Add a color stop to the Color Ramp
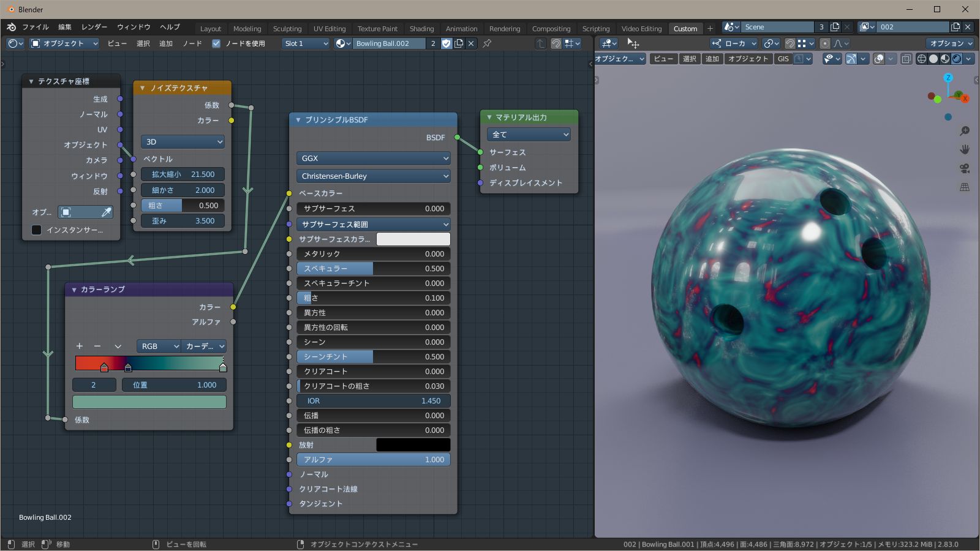This screenshot has width=980, height=551. pos(79,346)
